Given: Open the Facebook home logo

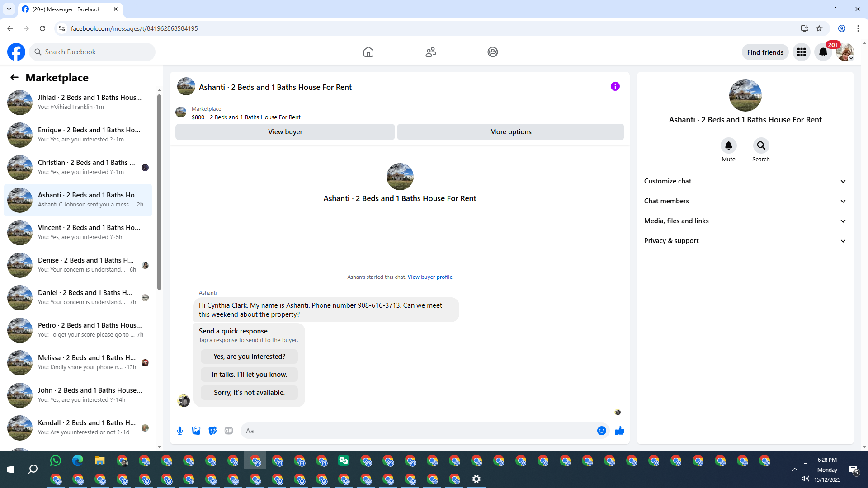Looking at the screenshot, I should [16, 52].
